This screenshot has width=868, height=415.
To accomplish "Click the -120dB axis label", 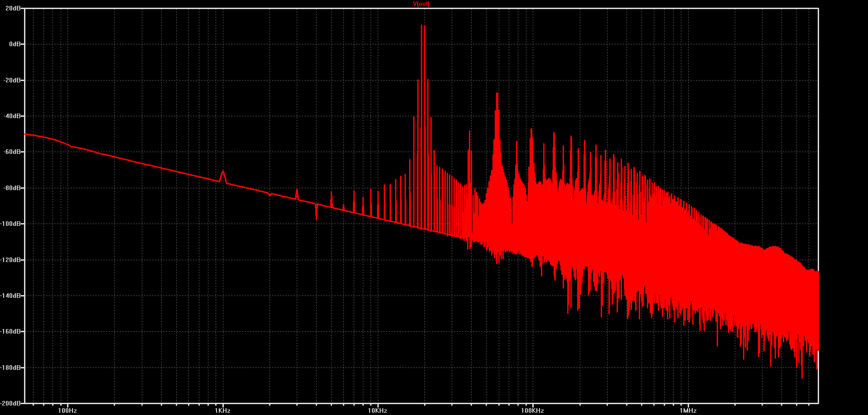I will pyautogui.click(x=11, y=260).
